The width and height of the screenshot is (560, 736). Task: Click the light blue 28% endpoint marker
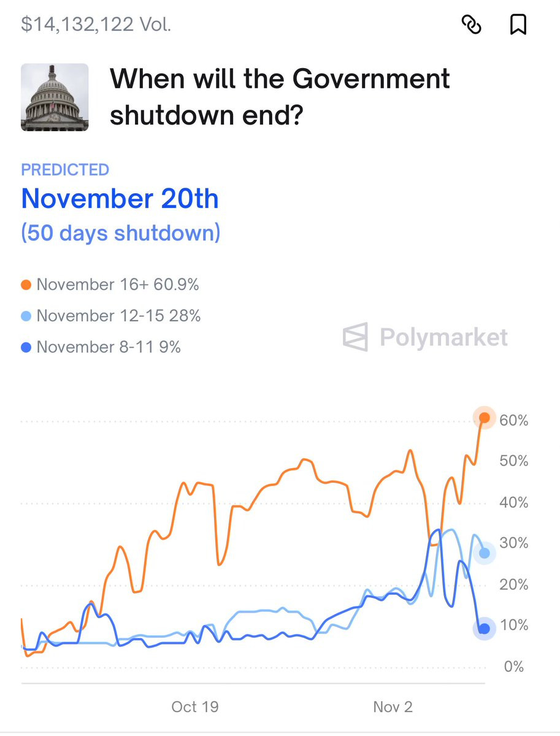pyautogui.click(x=485, y=553)
